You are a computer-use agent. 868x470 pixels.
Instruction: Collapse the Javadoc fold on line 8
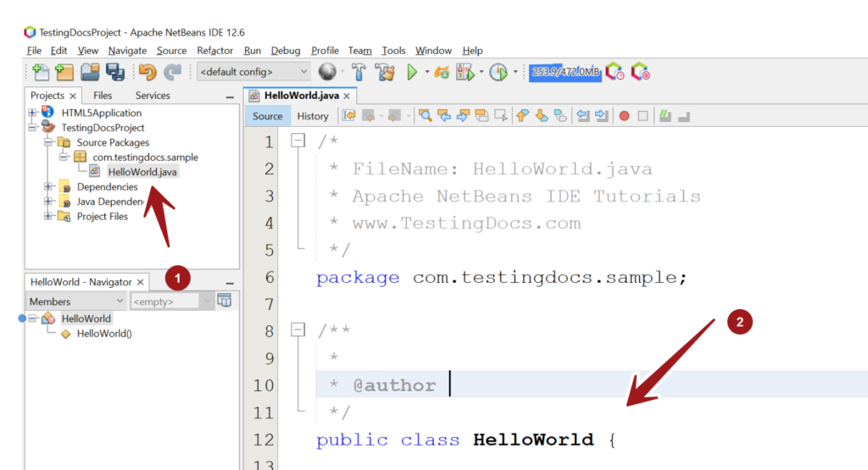click(x=298, y=331)
